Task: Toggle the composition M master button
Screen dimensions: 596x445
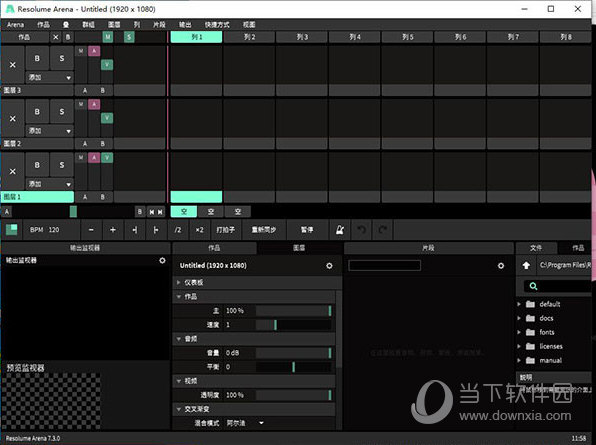Action: pyautogui.click(x=108, y=37)
